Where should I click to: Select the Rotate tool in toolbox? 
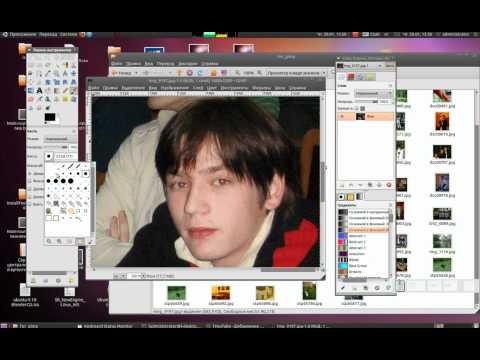pyautogui.click(x=48, y=82)
